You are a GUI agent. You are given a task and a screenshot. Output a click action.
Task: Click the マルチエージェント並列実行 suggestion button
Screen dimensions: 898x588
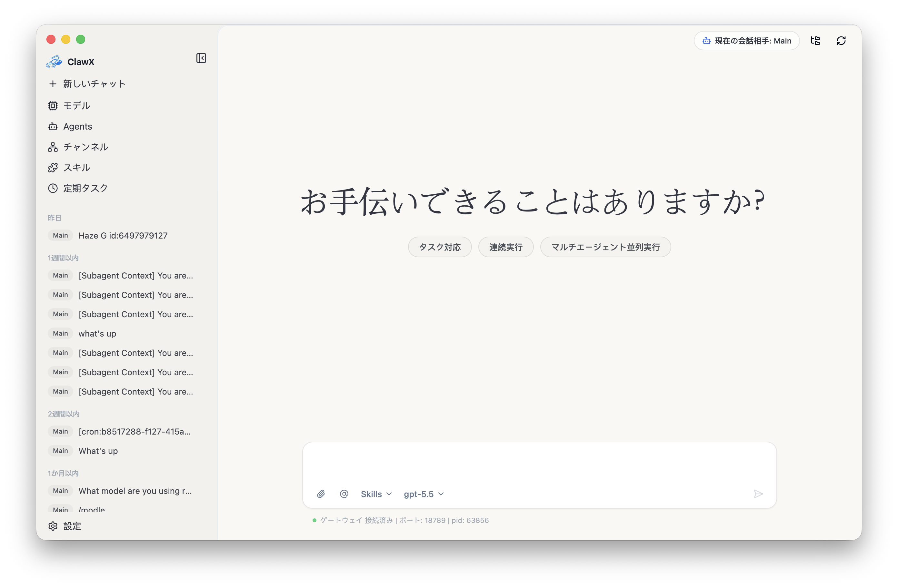(x=605, y=247)
